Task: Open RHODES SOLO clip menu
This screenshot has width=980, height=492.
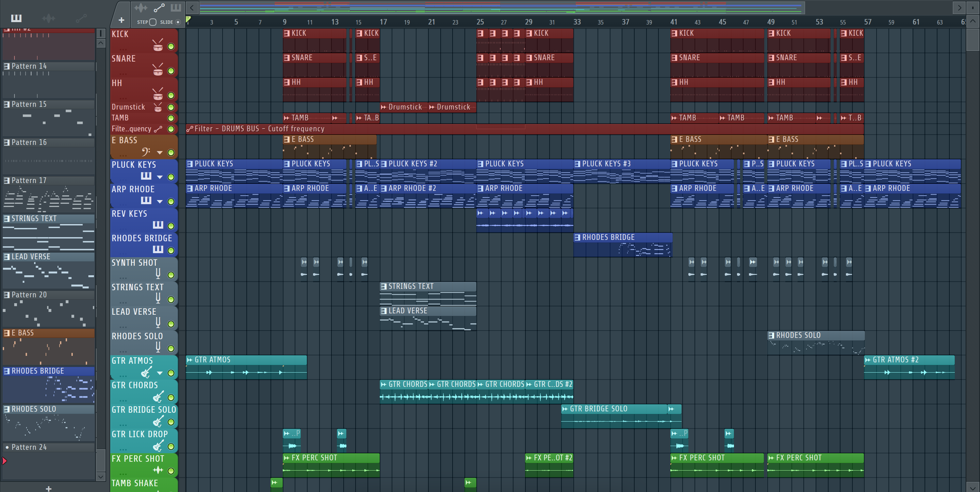Action: [771, 335]
